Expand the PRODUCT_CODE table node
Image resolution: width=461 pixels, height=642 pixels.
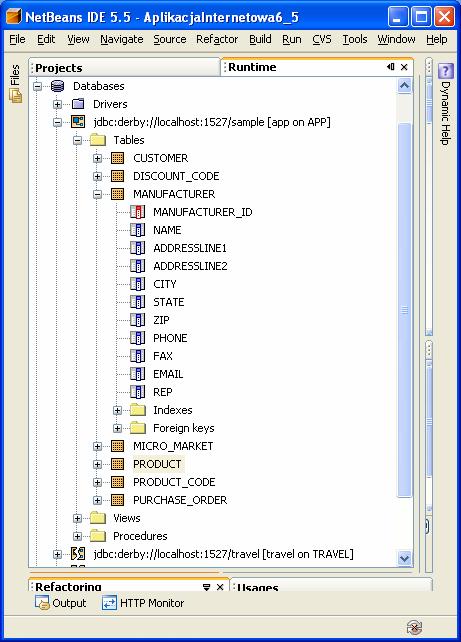(x=97, y=482)
